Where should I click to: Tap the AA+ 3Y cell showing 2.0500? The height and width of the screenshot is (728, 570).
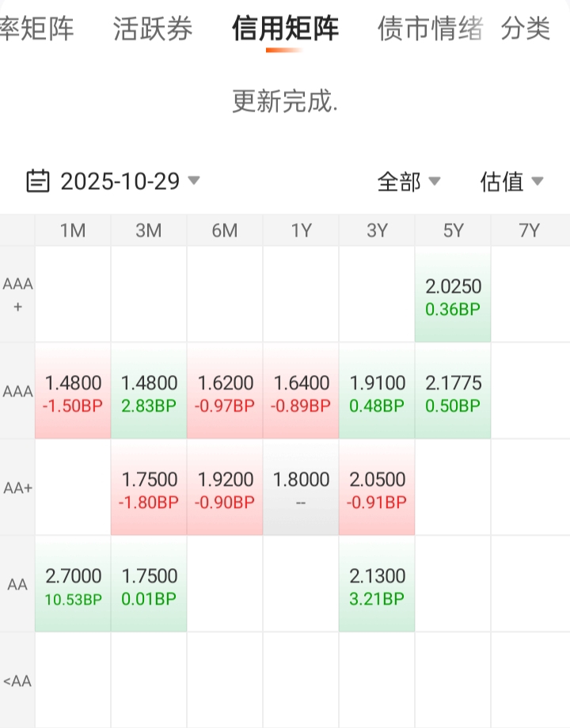click(x=377, y=490)
